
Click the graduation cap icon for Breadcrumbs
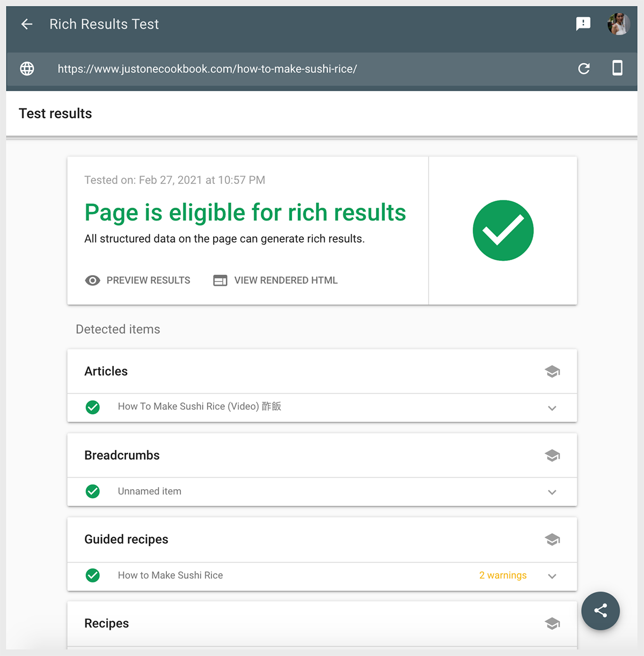tap(552, 455)
